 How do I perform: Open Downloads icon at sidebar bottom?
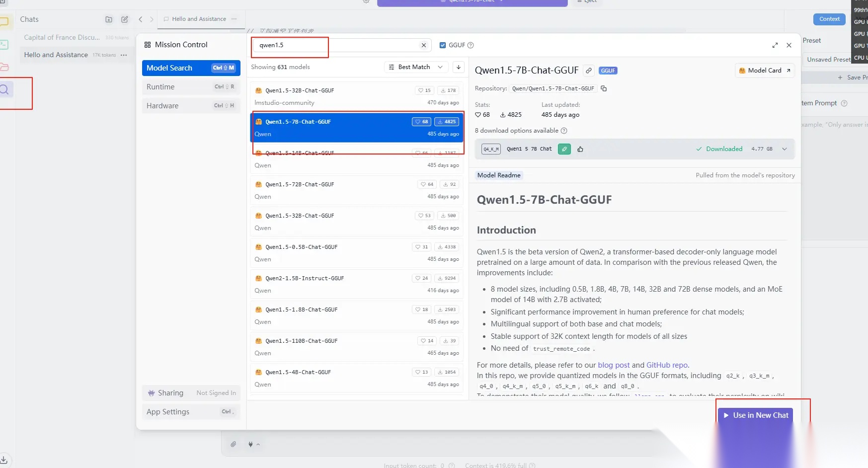click(x=4, y=460)
